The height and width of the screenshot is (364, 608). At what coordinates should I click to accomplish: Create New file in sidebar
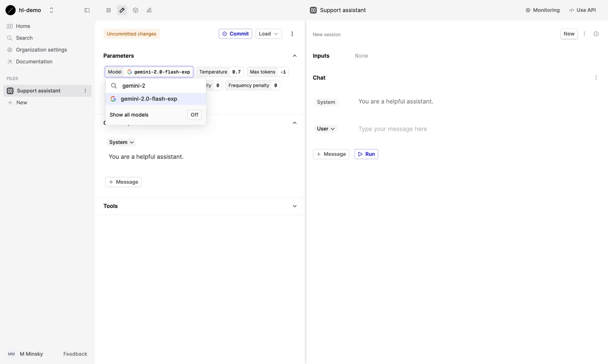[x=17, y=103]
